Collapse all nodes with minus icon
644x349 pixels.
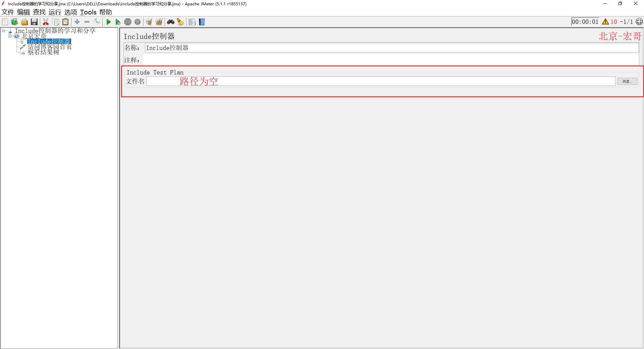pos(87,22)
